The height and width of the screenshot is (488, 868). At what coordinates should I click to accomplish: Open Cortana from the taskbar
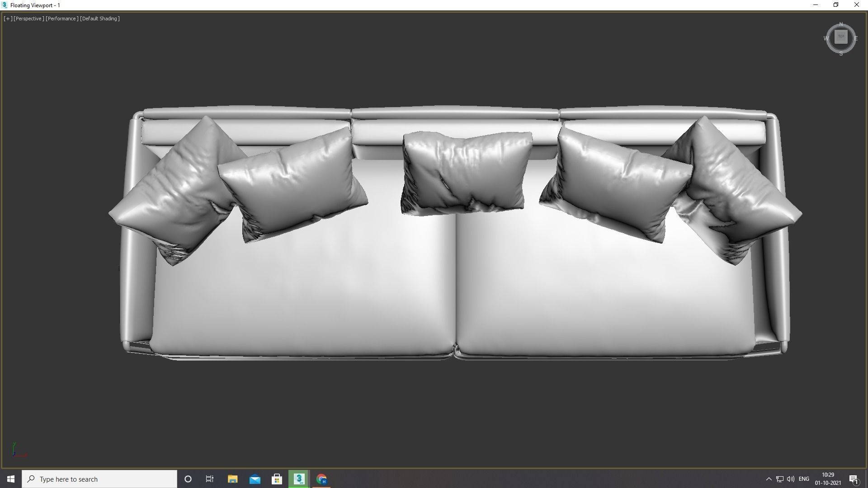[188, 479]
